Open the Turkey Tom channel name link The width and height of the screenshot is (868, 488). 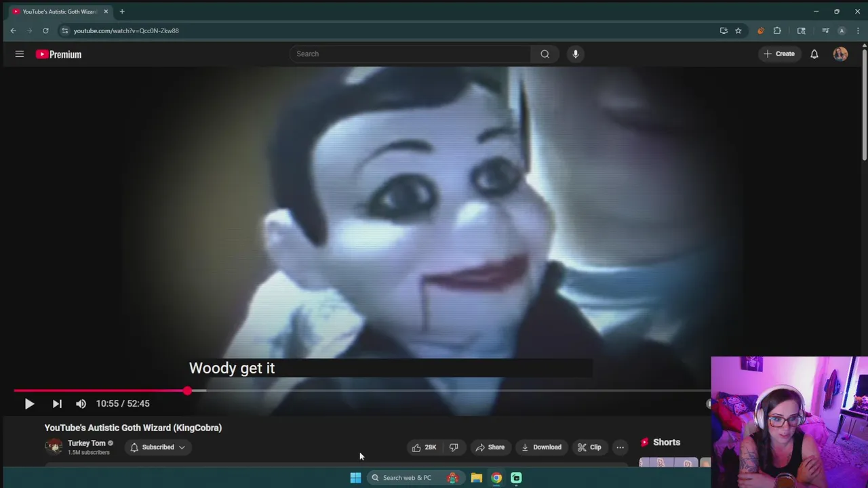(86, 443)
